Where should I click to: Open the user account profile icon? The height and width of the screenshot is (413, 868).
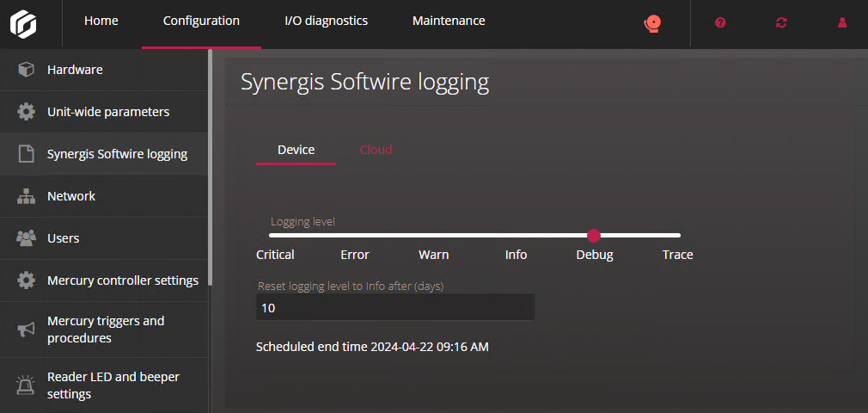[842, 23]
